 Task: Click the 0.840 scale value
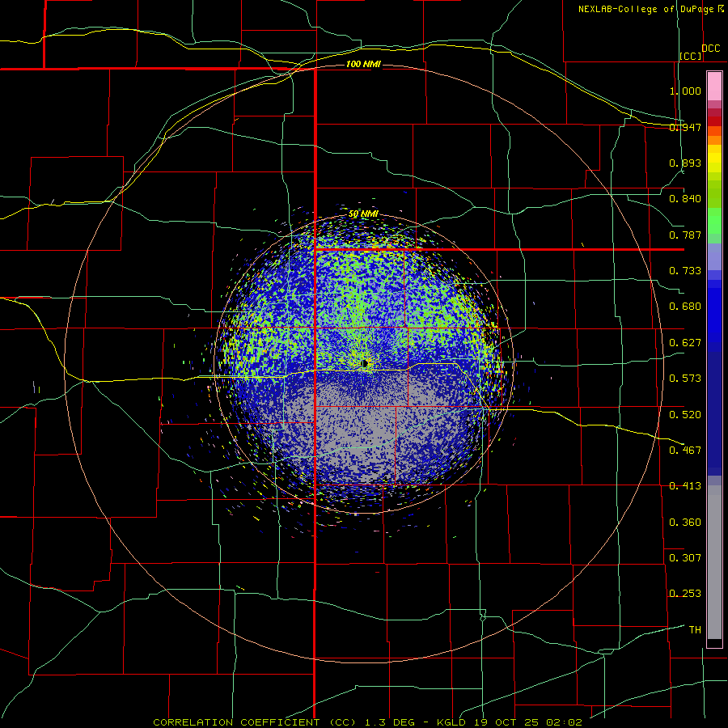coord(685,199)
